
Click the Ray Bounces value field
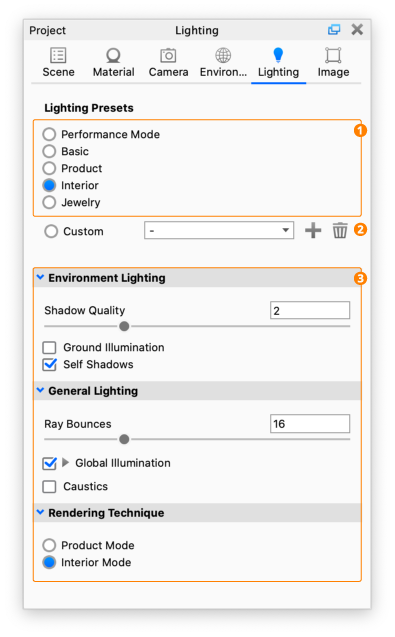(x=310, y=424)
